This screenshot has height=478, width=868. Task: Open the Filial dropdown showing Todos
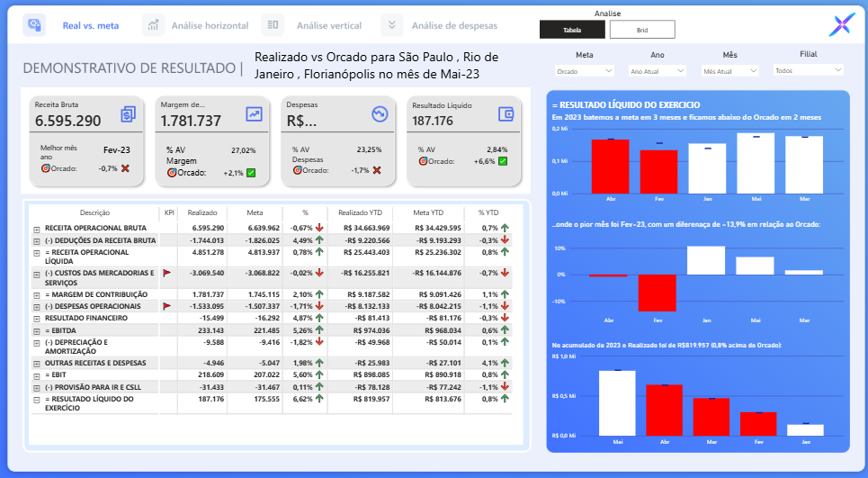[x=808, y=70]
